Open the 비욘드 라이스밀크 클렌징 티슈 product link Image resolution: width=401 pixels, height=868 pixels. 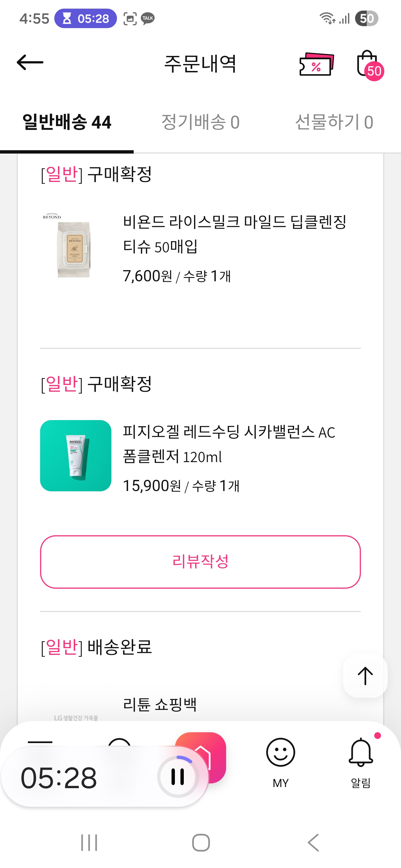click(x=234, y=234)
